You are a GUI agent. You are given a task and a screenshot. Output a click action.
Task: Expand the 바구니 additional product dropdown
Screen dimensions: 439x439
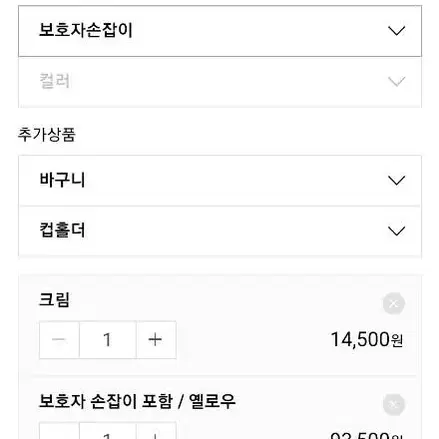220,180
